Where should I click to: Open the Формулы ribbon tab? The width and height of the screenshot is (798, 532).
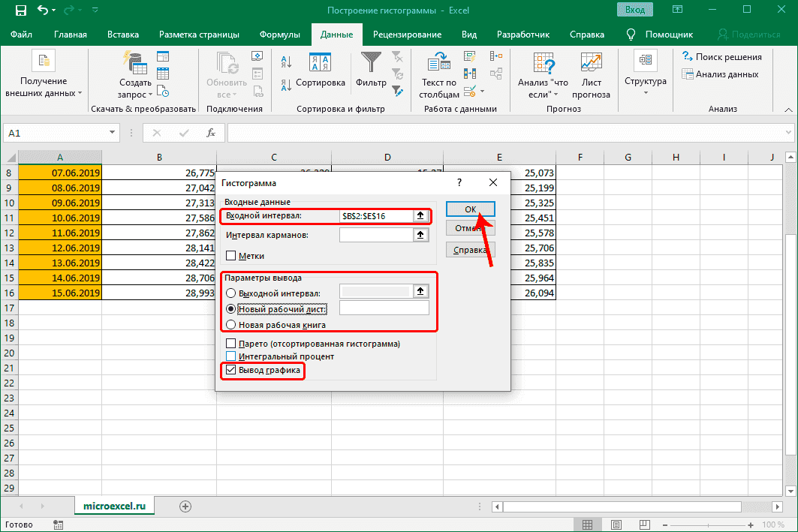[280, 34]
